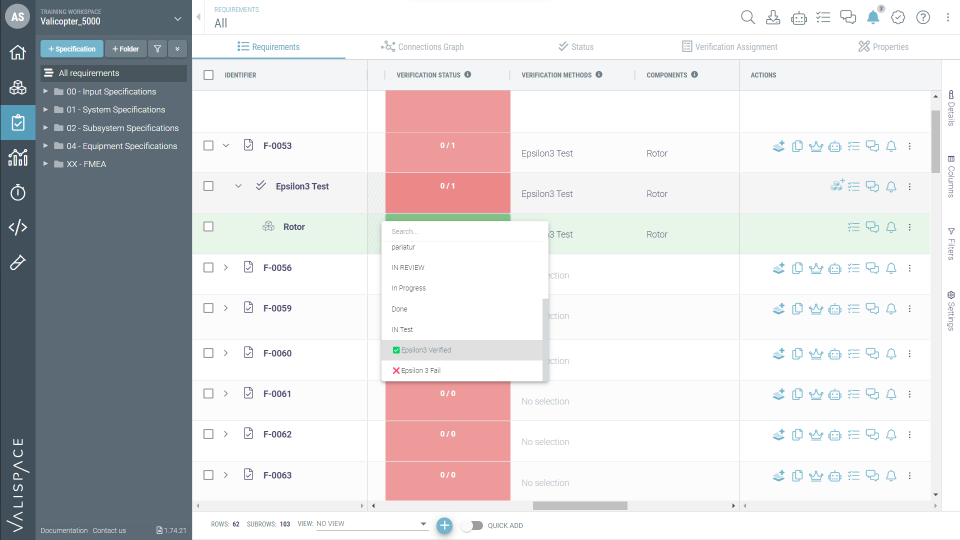The image size is (960, 540).
Task: Switch to the Properties tab
Action: pos(883,47)
